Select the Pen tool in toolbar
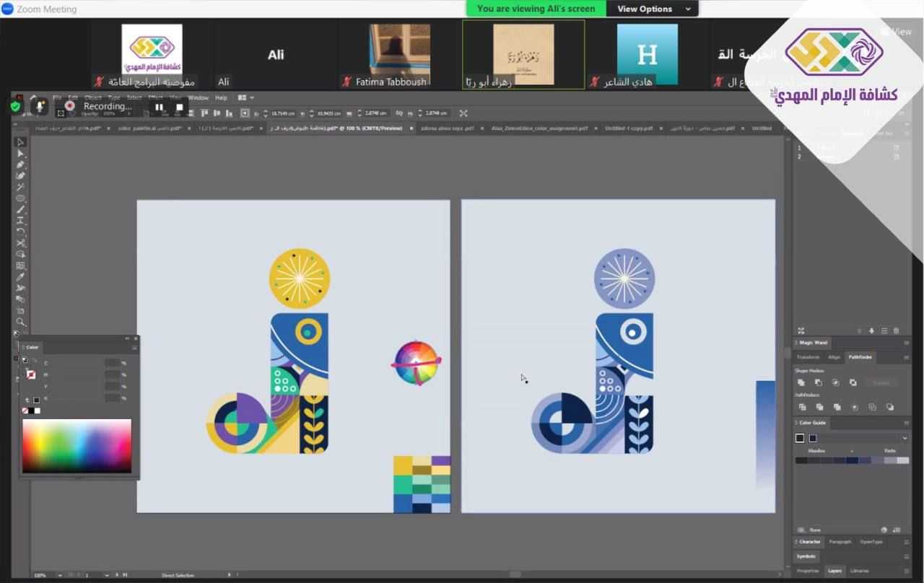The height and width of the screenshot is (583, 924). (21, 165)
